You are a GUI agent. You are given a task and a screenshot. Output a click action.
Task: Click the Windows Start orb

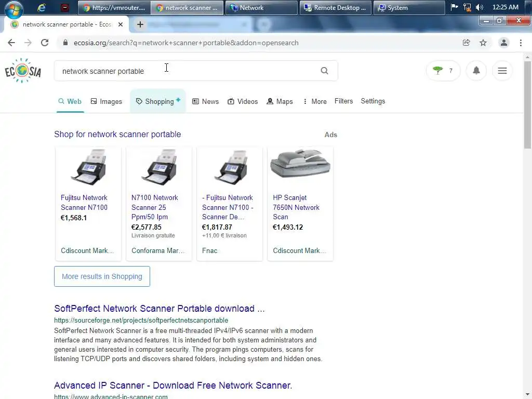pos(14,9)
